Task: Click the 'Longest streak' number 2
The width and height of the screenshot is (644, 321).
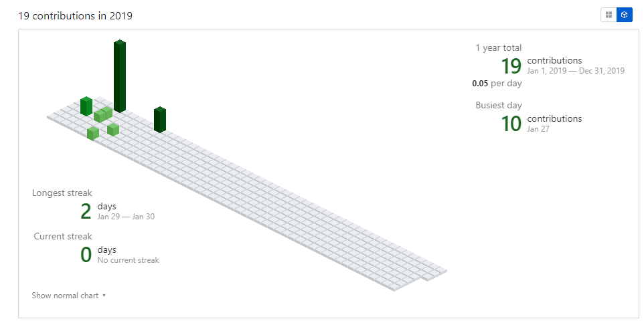Action: [86, 211]
